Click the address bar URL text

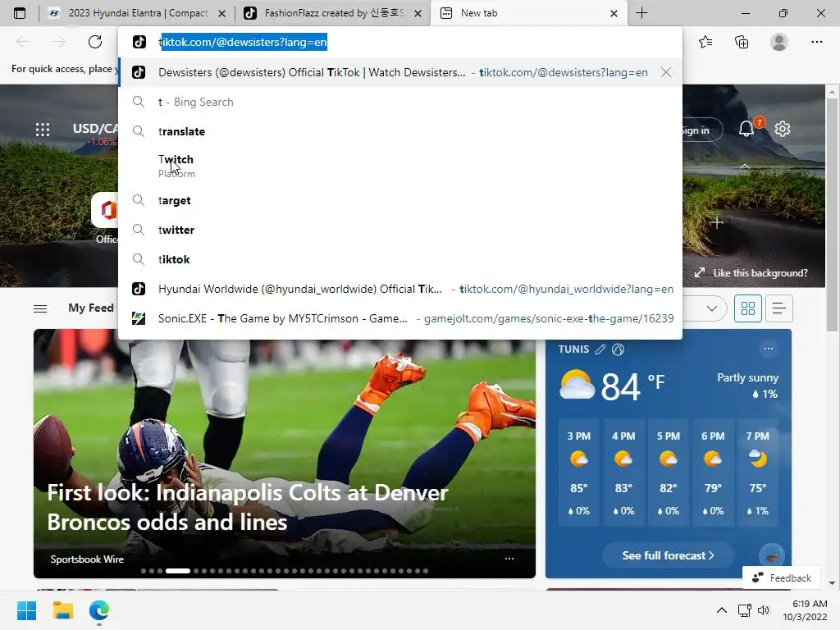click(243, 42)
